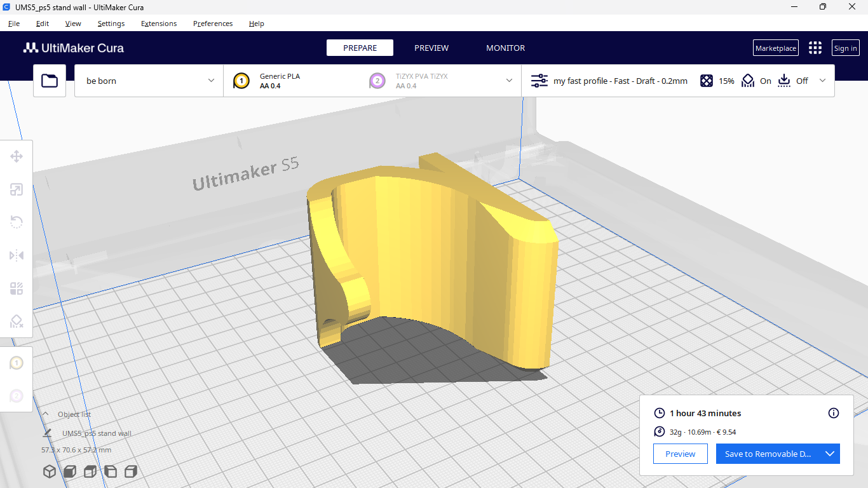The width and height of the screenshot is (868, 488).
Task: Open the File menu
Action: click(x=14, y=24)
